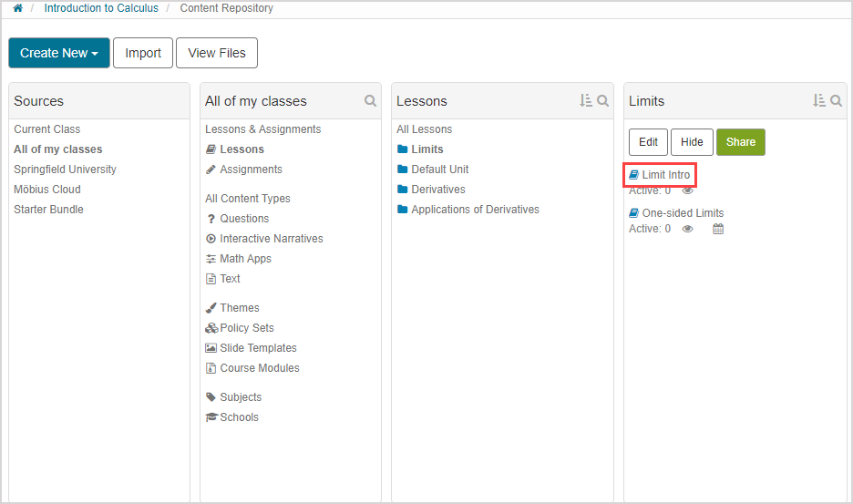Open the Limit Intro lesson
853x504 pixels.
coord(665,174)
